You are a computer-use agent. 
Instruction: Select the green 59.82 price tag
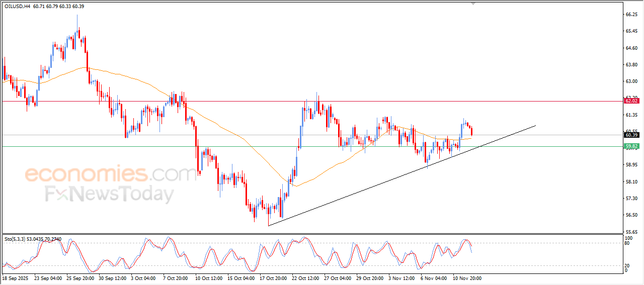[x=631, y=146]
